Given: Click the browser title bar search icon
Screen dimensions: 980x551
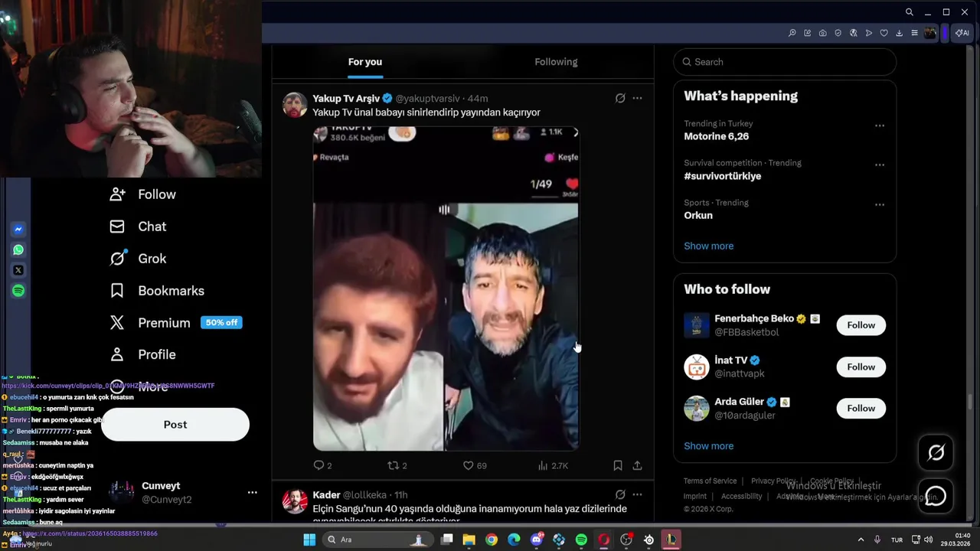Looking at the screenshot, I should [x=909, y=12].
